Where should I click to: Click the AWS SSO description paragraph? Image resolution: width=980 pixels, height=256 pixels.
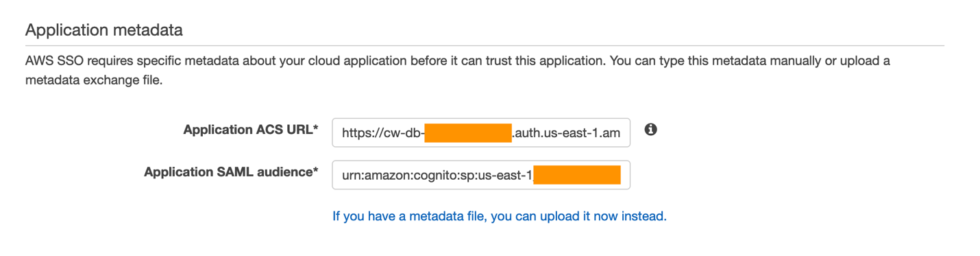click(458, 70)
